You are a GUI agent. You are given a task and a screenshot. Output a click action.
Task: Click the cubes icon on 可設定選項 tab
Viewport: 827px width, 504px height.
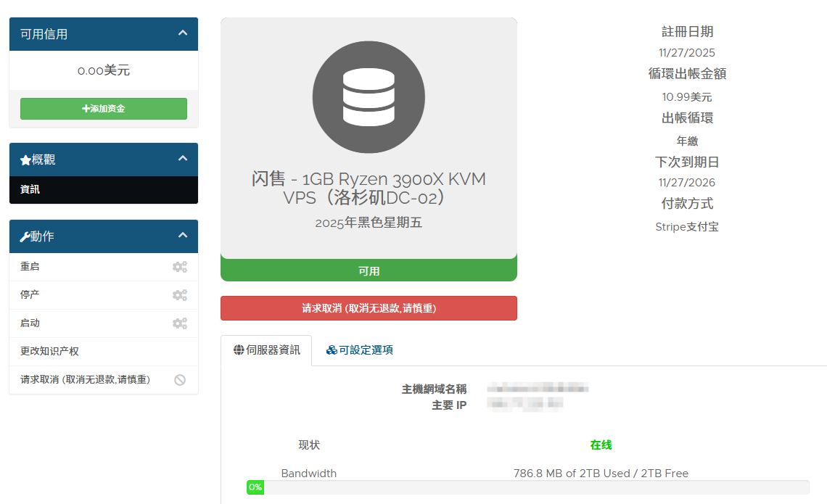332,350
